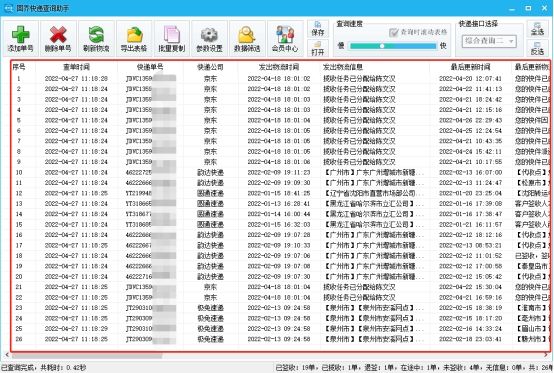Image resolution: width=554 pixels, height=373 pixels.
Task: Sort by the 快递公司 column header
Action: click(x=210, y=67)
